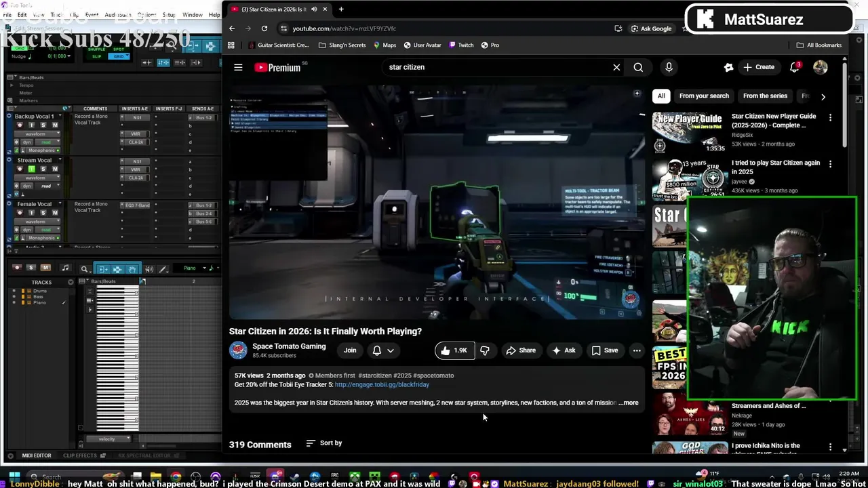
Task: Select the From your search chip
Action: pyautogui.click(x=704, y=96)
